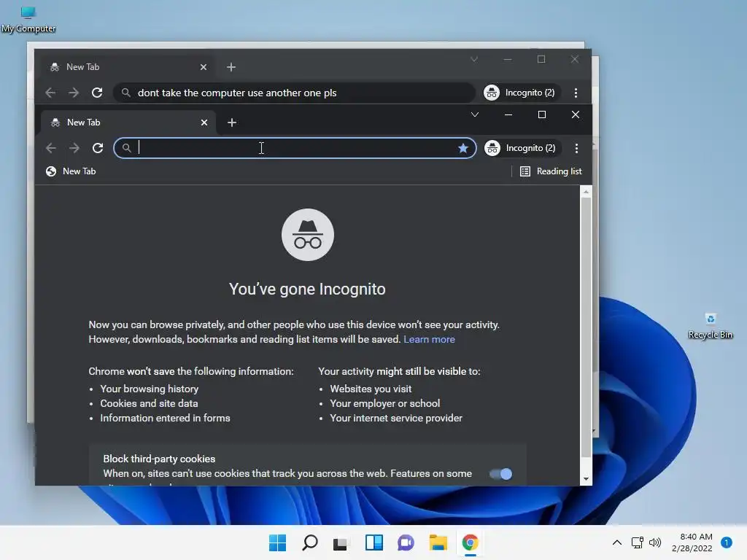Open Task View from the taskbar
The height and width of the screenshot is (560, 747).
(x=341, y=543)
